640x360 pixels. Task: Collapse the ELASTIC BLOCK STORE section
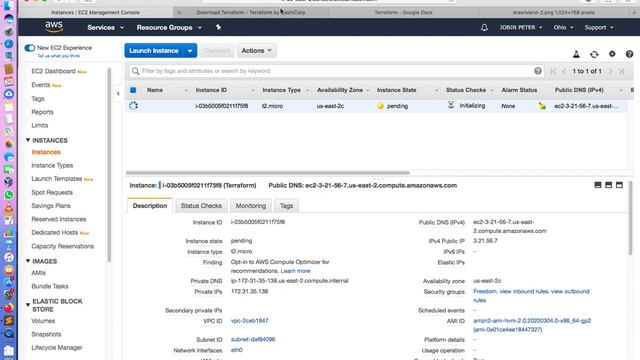(x=28, y=304)
